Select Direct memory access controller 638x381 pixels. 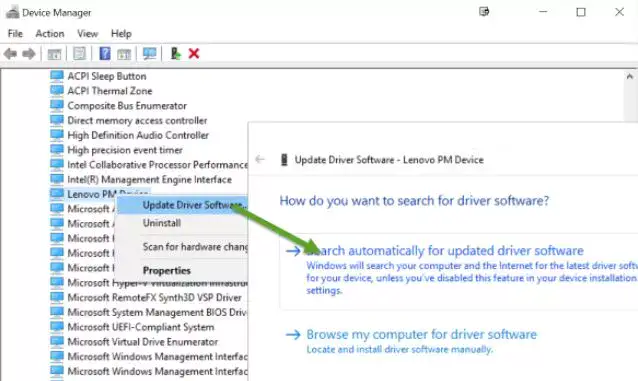(137, 120)
